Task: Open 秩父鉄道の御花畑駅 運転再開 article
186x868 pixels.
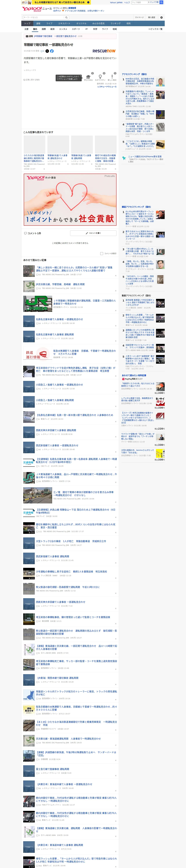Action: click(68, 587)
